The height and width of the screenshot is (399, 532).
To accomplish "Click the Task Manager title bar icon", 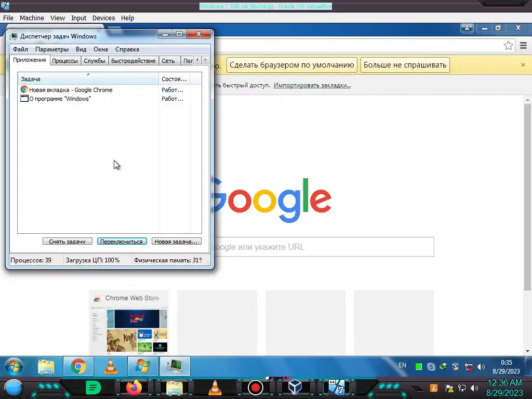I will pyautogui.click(x=14, y=36).
